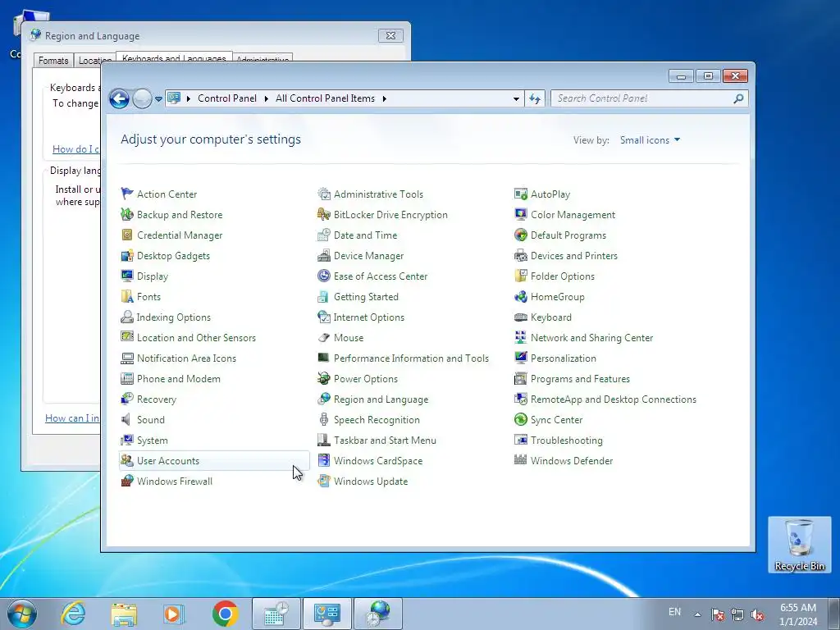
Task: Open Windows Media Player from the taskbar
Action: pyautogui.click(x=173, y=614)
